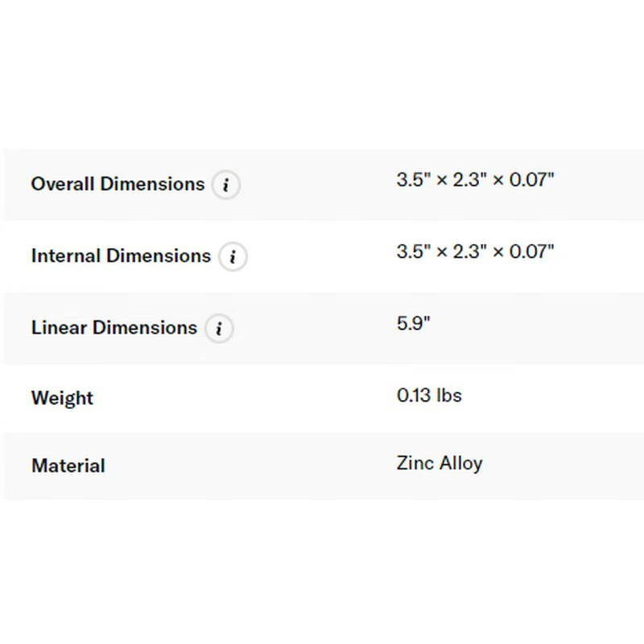Select the word Dimensions in Overall row

coord(152,184)
